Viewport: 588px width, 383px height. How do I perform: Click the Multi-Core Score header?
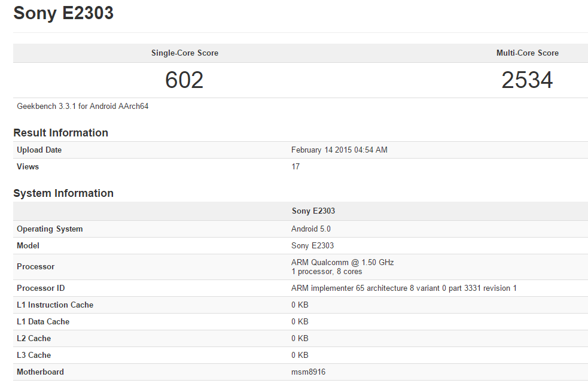[527, 53]
